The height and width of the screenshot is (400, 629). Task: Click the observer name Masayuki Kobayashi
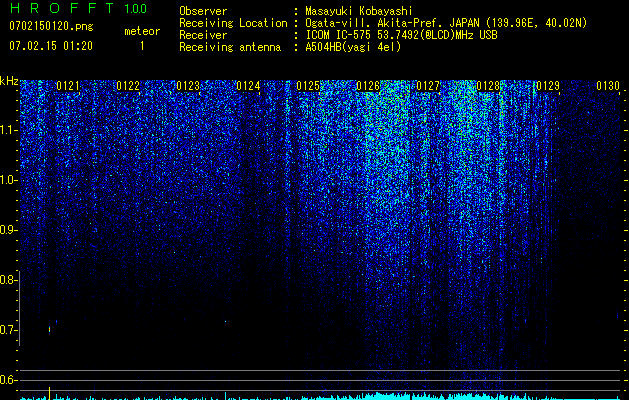coord(358,11)
